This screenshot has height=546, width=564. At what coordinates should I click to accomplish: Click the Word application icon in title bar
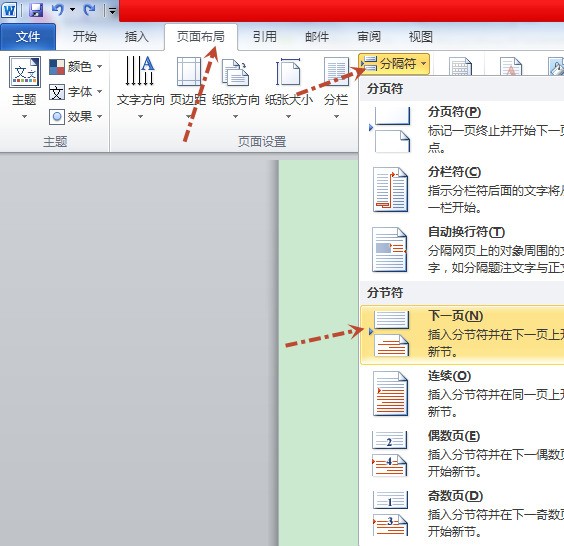click(9, 10)
